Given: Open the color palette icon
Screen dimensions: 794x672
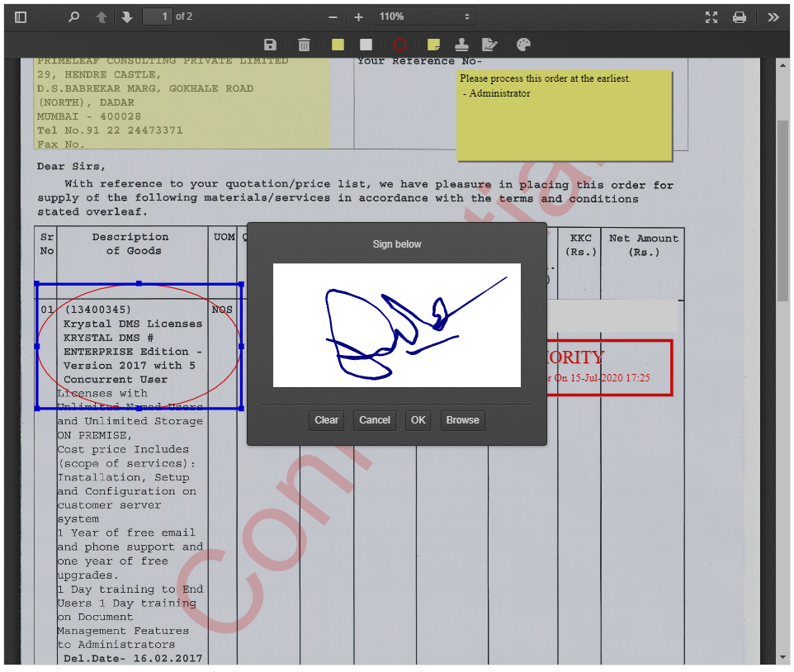Looking at the screenshot, I should click(x=523, y=45).
